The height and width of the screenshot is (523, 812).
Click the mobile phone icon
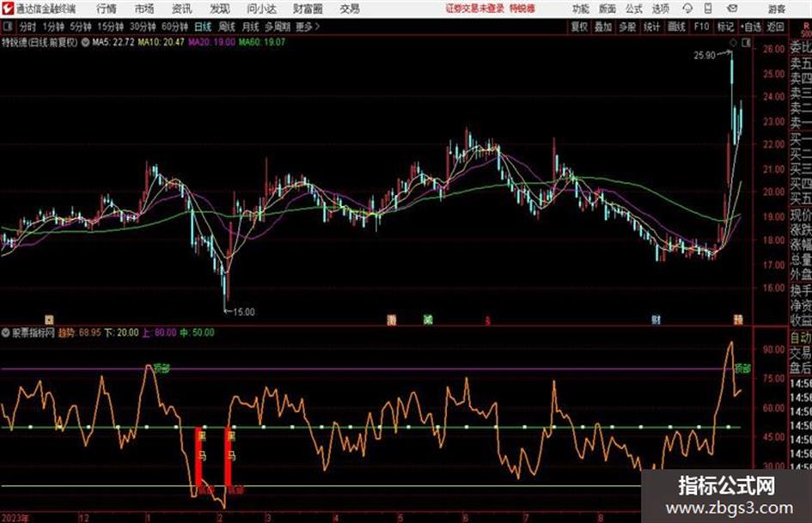click(708, 9)
